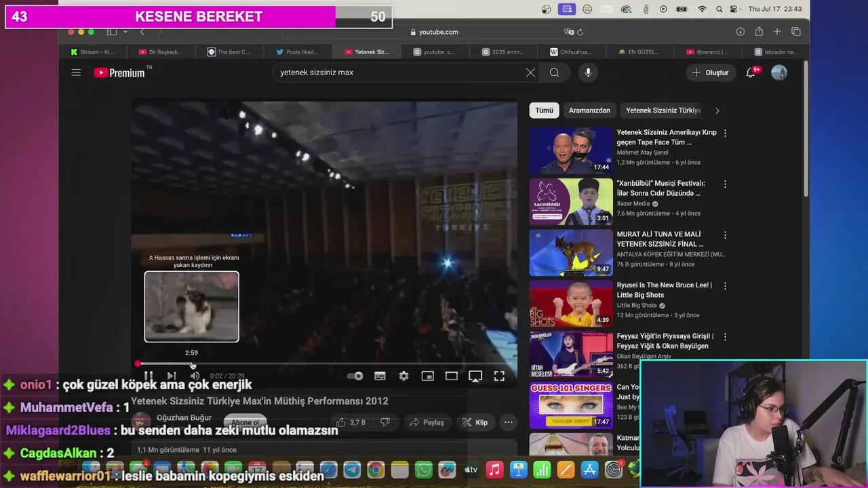This screenshot has height=488, width=868.
Task: Open the YouTube hamburger guide menu
Action: [x=76, y=73]
